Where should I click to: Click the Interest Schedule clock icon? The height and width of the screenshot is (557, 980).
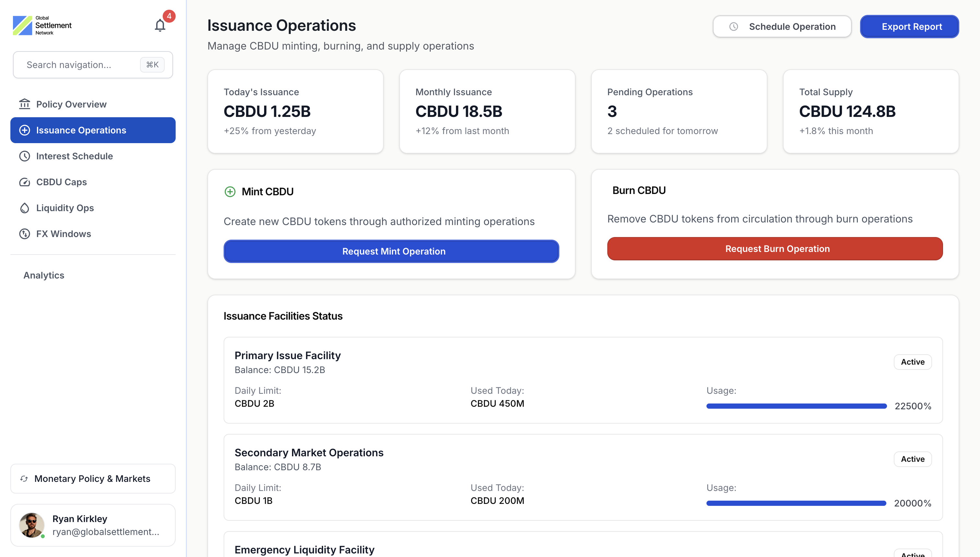coord(25,156)
